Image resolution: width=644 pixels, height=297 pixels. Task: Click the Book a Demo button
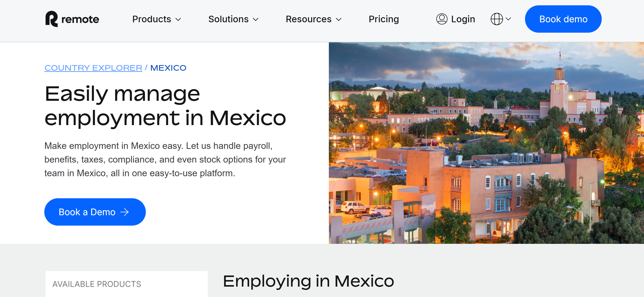(x=95, y=212)
